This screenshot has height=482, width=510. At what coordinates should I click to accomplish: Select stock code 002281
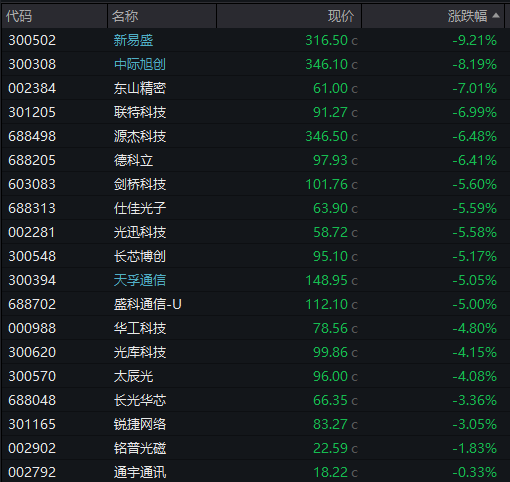(x=32, y=232)
